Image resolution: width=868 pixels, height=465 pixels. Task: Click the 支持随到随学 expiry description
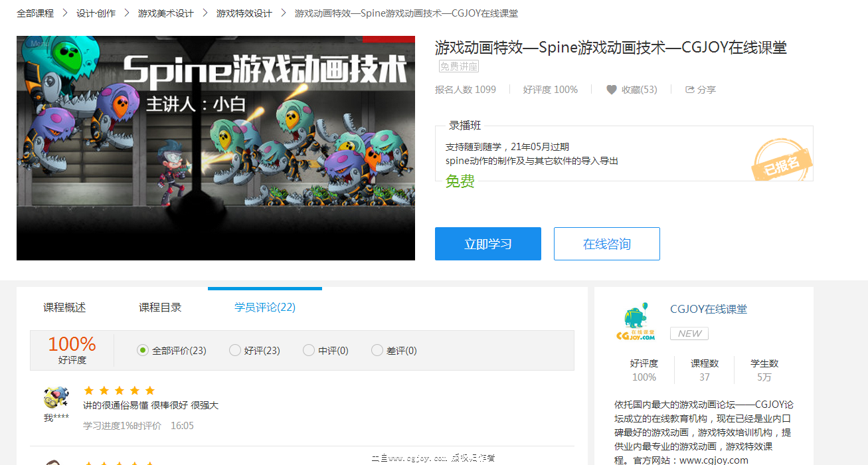coord(507,147)
